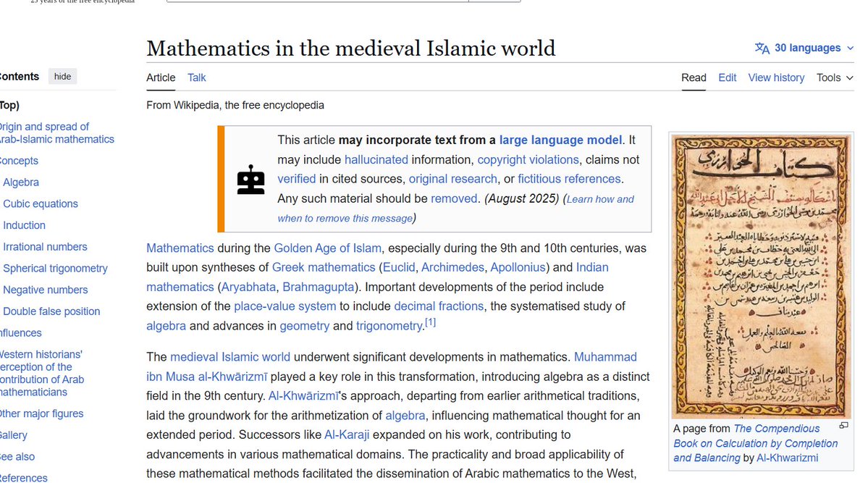Click the Al-Khwārizmī link in second paragraph
Screen dimensions: 868x483
click(303, 396)
